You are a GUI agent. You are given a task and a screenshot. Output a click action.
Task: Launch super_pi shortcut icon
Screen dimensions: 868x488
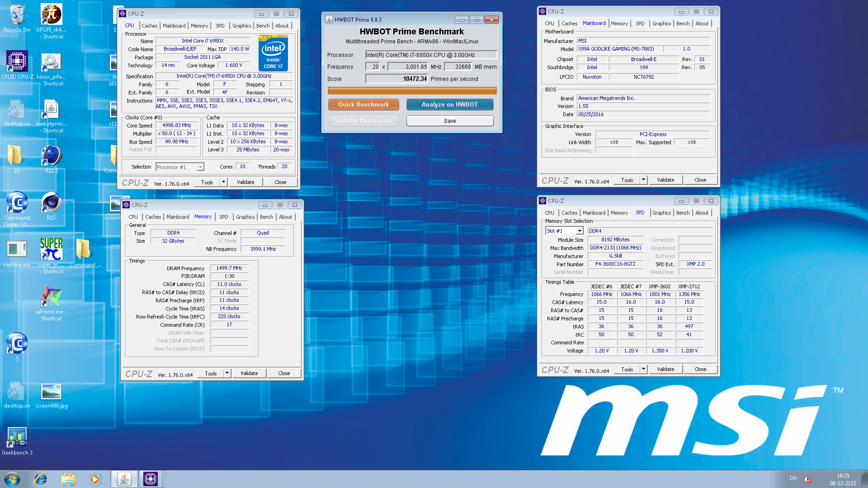click(x=52, y=256)
